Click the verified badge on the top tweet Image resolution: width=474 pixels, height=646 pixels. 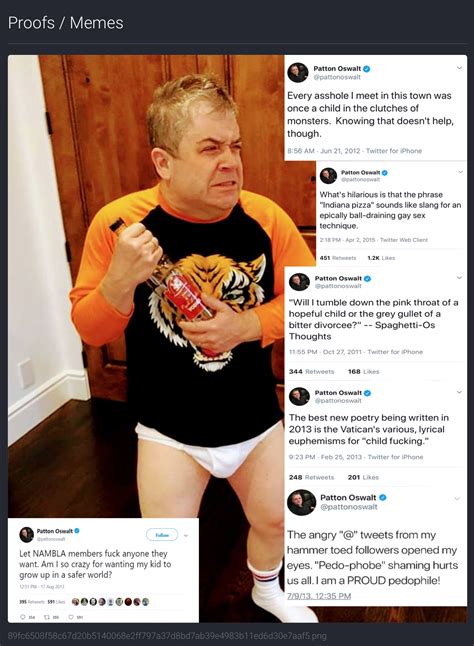(x=367, y=69)
